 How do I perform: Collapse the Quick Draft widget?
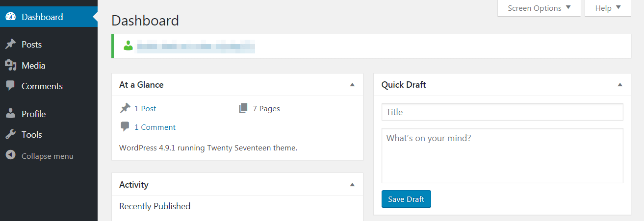click(619, 84)
